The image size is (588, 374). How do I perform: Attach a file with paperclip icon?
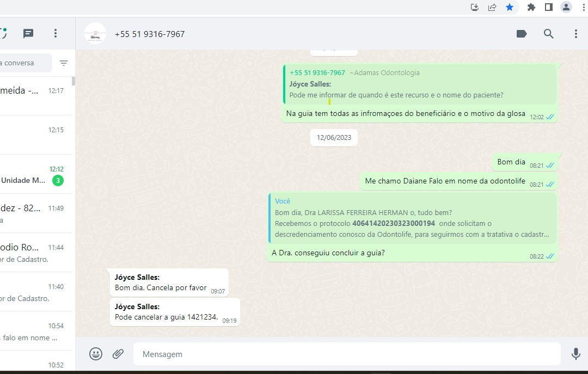(x=118, y=354)
